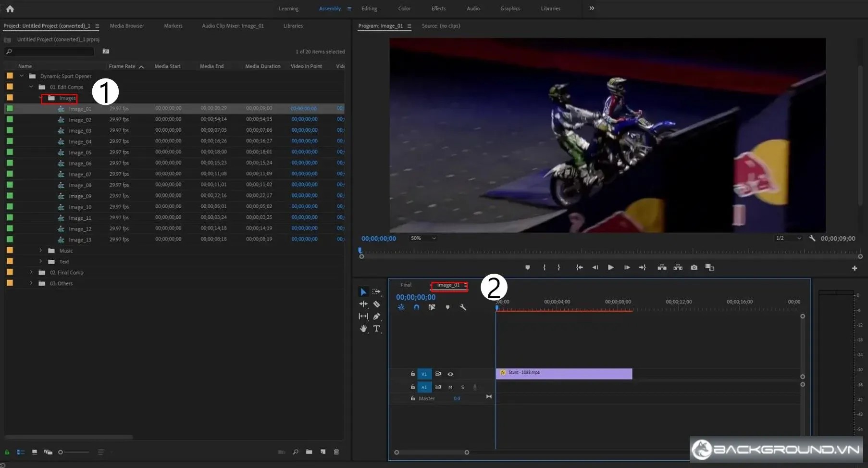This screenshot has width=868, height=468.
Task: Open Markers panel tab
Action: coord(173,26)
